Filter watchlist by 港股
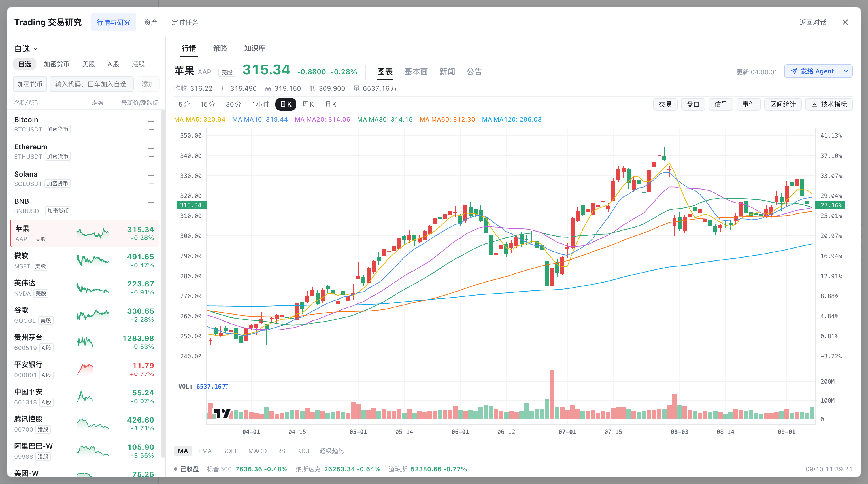The height and width of the screenshot is (484, 868). pos(138,64)
